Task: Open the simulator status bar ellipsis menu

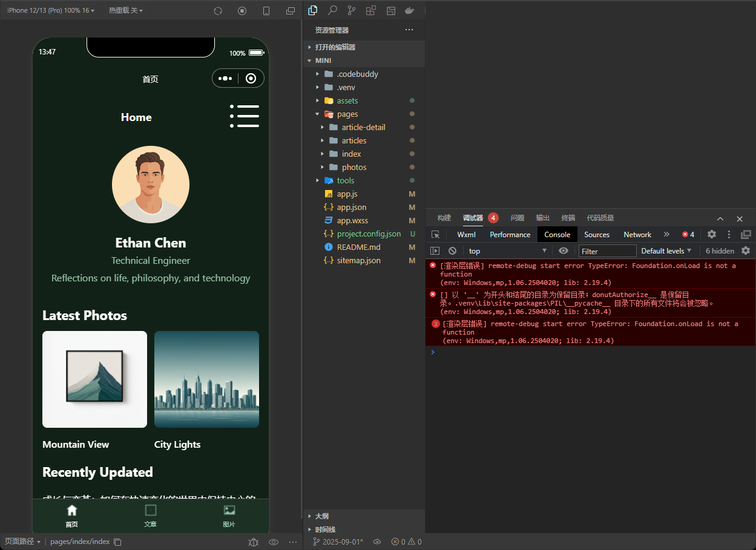Action: (x=293, y=542)
